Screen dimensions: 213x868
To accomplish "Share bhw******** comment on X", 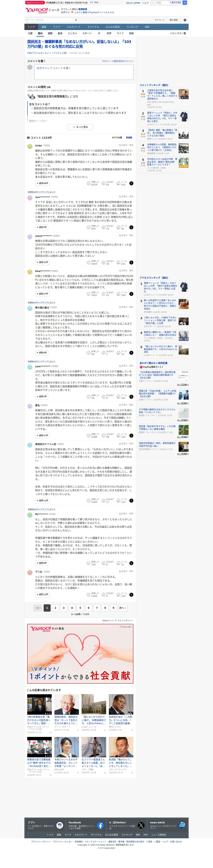I will (x=131, y=294).
